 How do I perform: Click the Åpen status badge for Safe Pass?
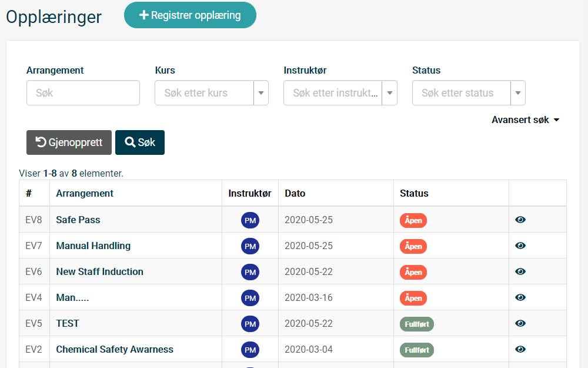(x=413, y=220)
